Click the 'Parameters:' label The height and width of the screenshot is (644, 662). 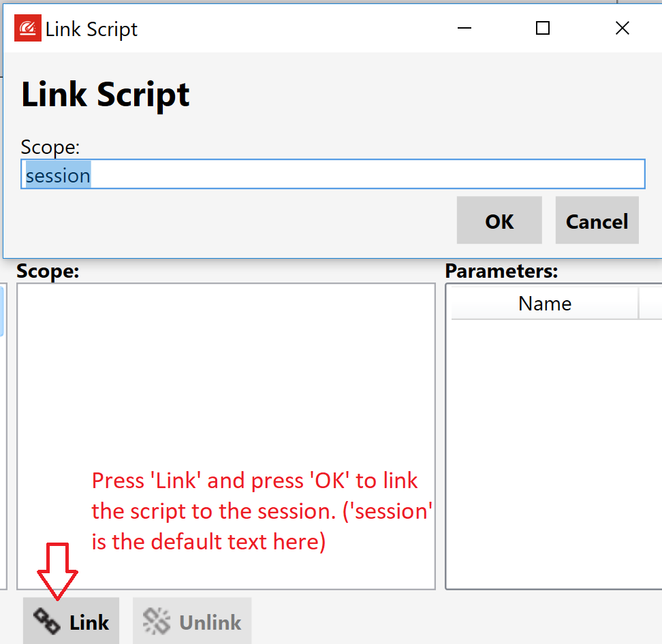[502, 271]
